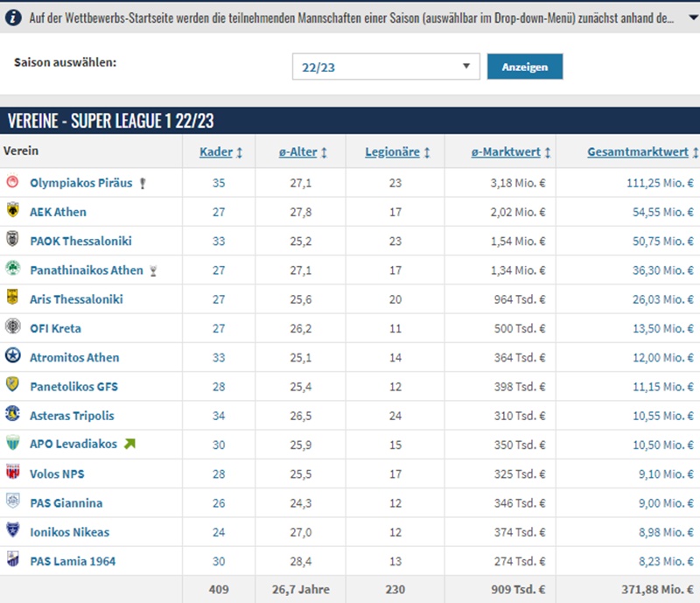
Task: Click the Olympiakos Piräus club crest
Action: tap(12, 181)
